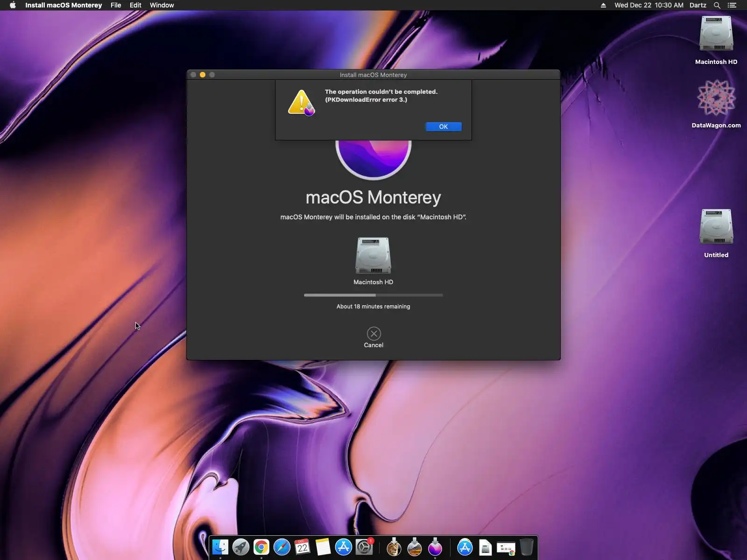Viewport: 747px width, 560px height.
Task: Click the 'operation couldn't be completed' error text
Action: click(x=381, y=96)
